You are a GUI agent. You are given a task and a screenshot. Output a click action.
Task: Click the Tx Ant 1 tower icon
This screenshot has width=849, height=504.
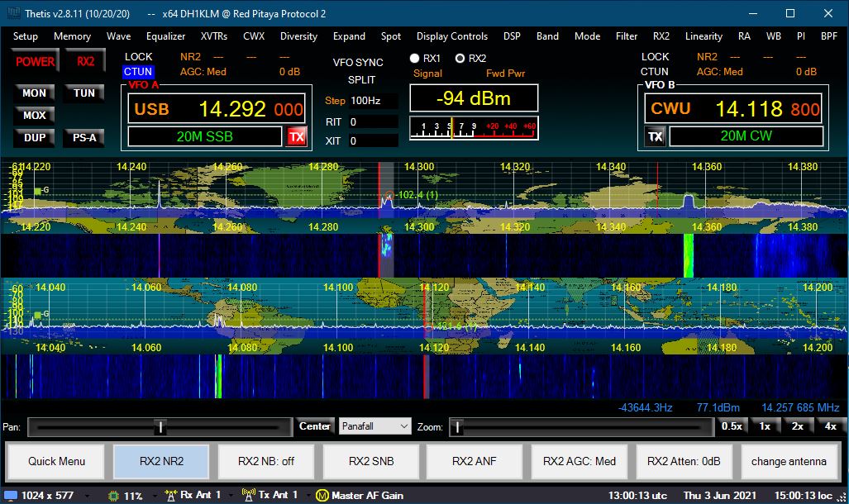point(248,495)
